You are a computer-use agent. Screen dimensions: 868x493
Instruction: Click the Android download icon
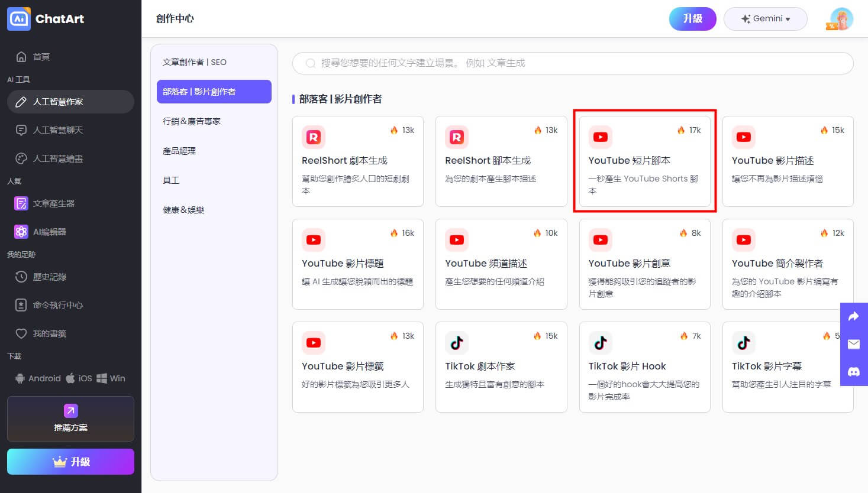[20, 378]
